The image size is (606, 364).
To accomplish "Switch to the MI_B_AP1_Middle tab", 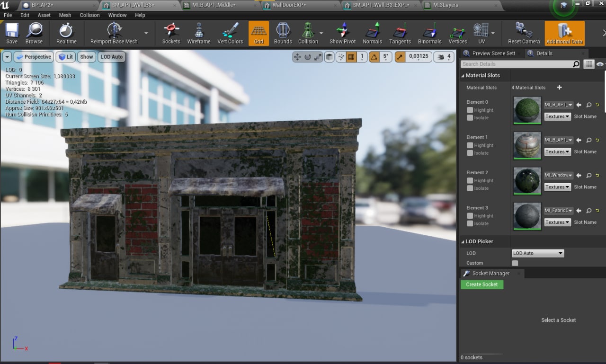I will point(214,5).
